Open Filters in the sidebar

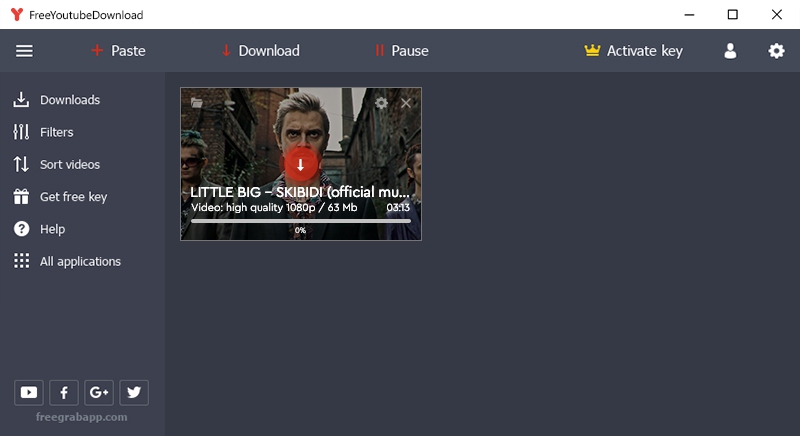[43, 132]
